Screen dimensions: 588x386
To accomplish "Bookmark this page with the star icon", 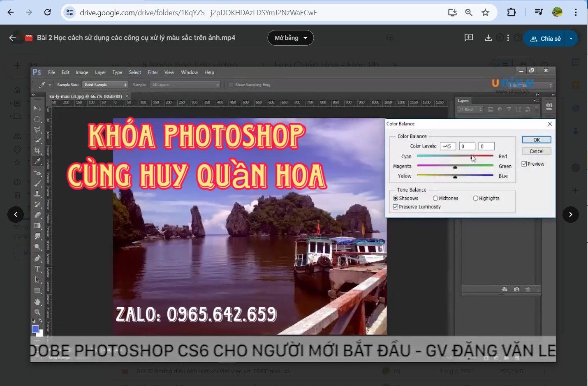I will tap(486, 12).
